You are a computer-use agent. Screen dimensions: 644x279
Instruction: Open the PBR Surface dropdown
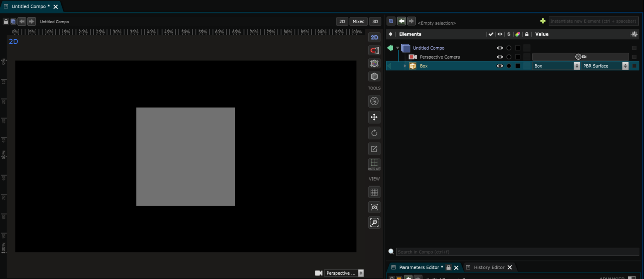pos(605,66)
